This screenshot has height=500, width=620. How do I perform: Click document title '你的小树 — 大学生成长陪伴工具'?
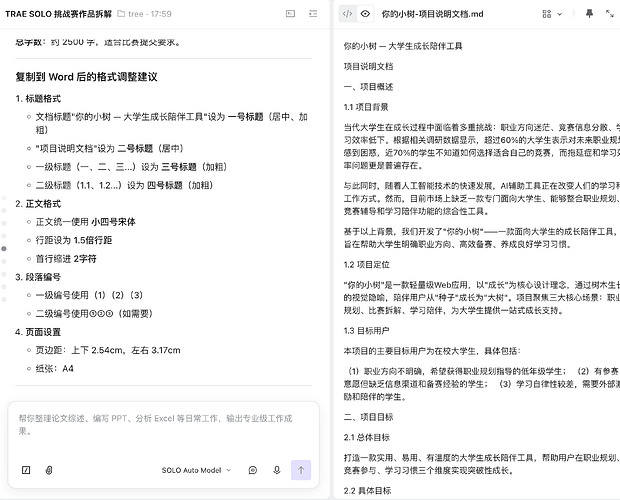pos(403,46)
